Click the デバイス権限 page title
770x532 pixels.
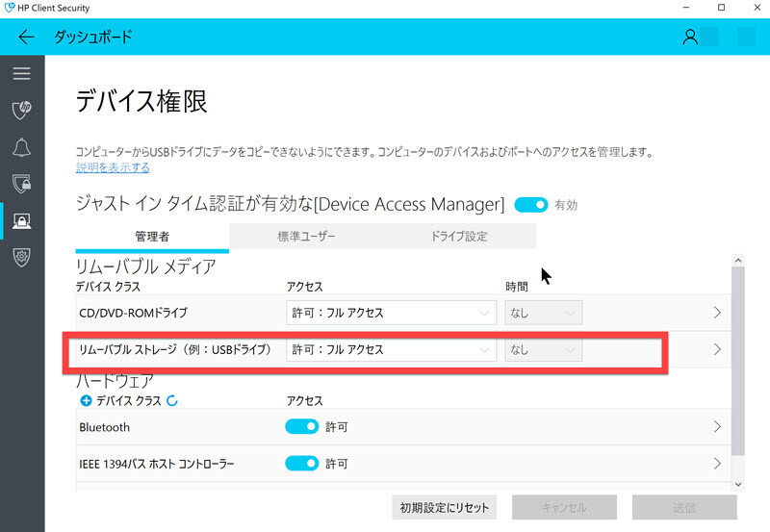[141, 102]
